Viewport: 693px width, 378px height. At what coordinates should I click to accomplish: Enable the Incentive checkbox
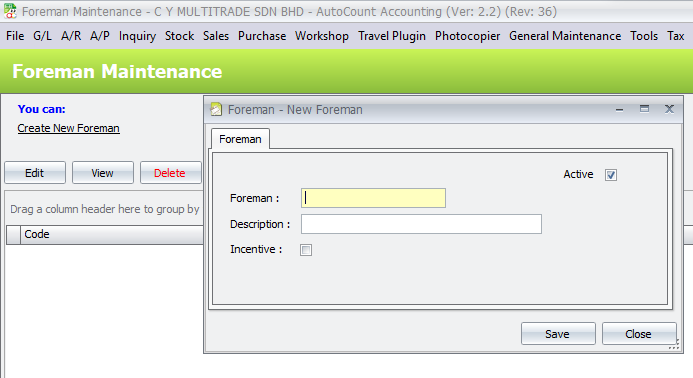tap(306, 250)
